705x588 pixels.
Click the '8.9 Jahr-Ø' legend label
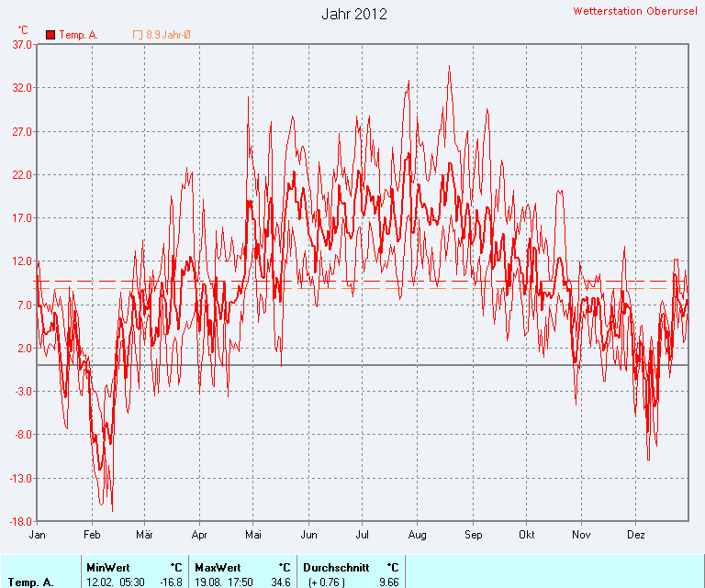[x=168, y=35]
